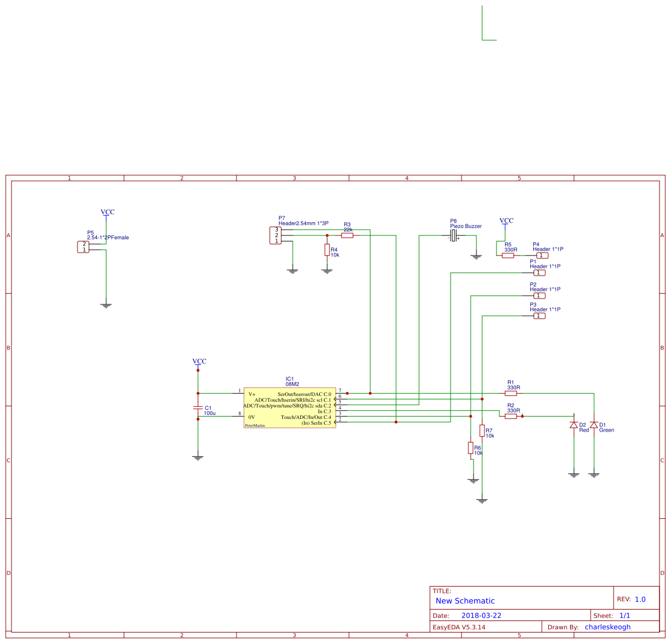Select resistor R4 10k symbol
The height and width of the screenshot is (644, 671).
[x=327, y=250]
